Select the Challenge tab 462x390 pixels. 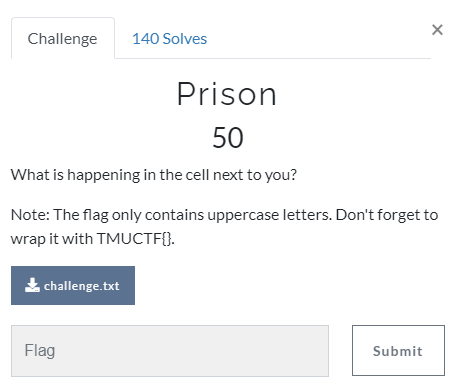[x=63, y=39]
